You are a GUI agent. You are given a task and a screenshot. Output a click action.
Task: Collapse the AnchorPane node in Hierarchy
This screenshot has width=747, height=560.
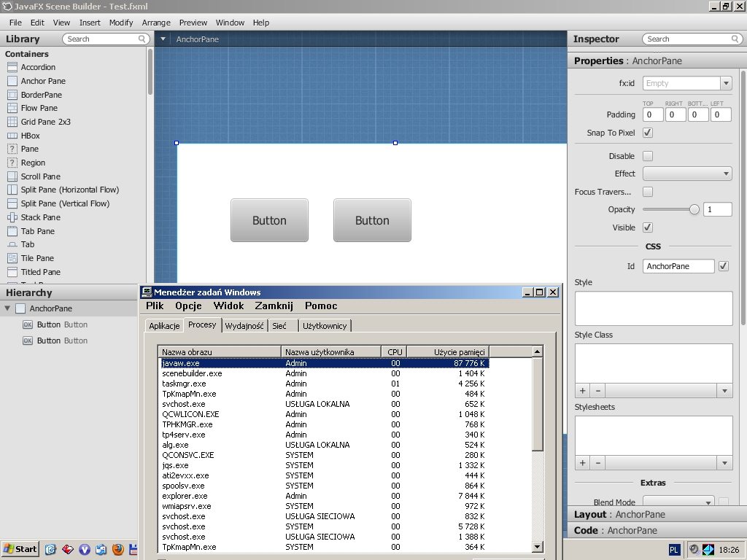[x=7, y=308]
